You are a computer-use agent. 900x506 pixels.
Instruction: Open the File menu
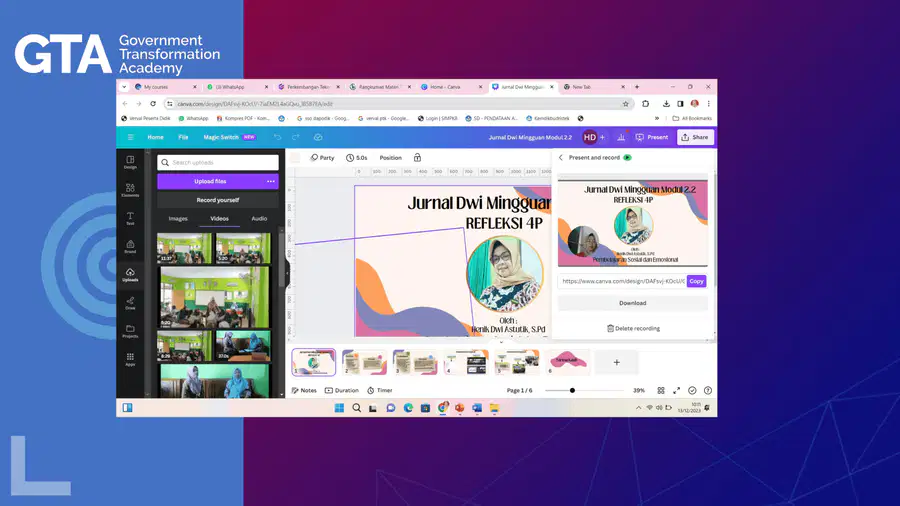[183, 137]
